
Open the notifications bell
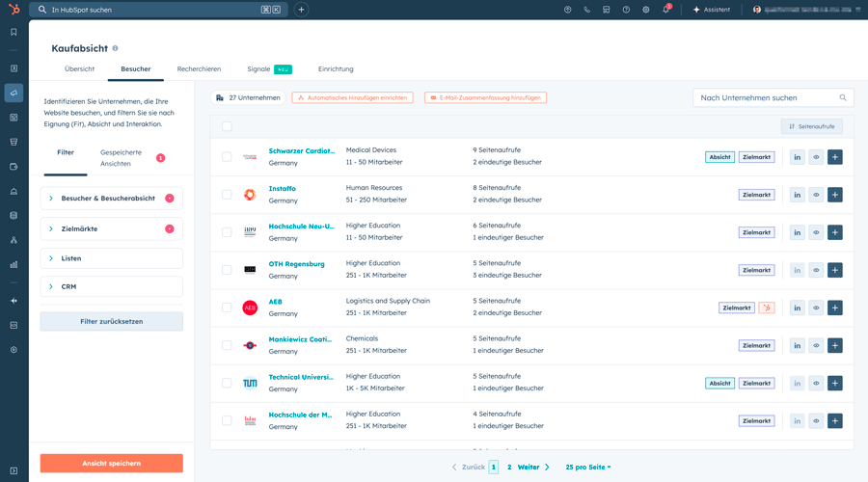pyautogui.click(x=665, y=10)
